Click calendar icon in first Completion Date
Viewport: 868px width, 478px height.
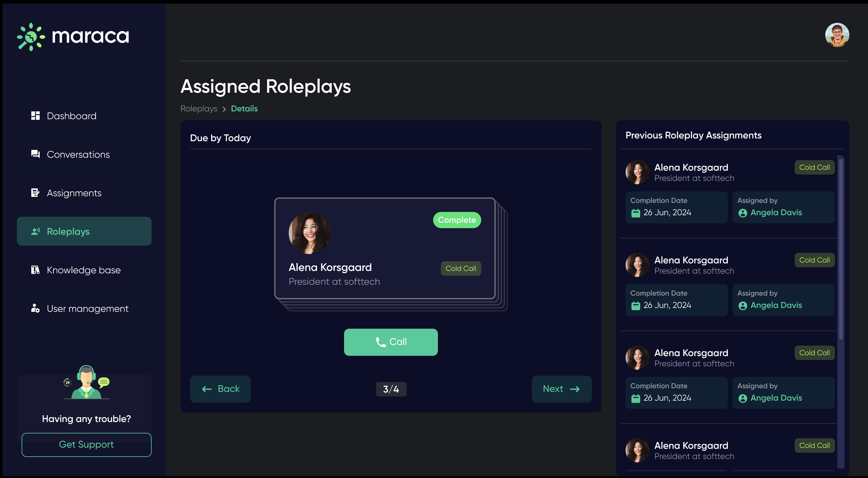point(636,213)
